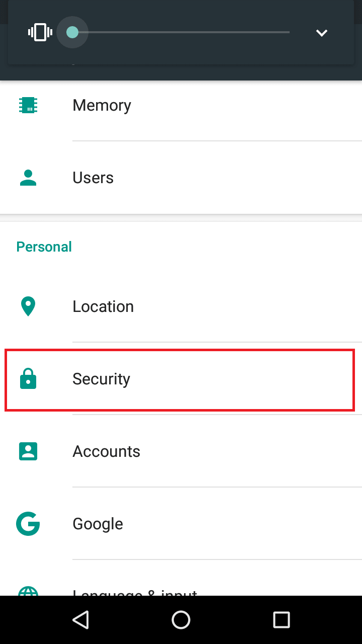Click the Personal section header

(44, 247)
